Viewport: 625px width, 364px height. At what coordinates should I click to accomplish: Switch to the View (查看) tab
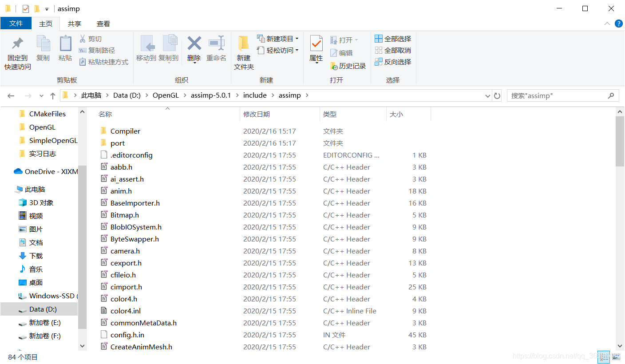[x=103, y=24]
